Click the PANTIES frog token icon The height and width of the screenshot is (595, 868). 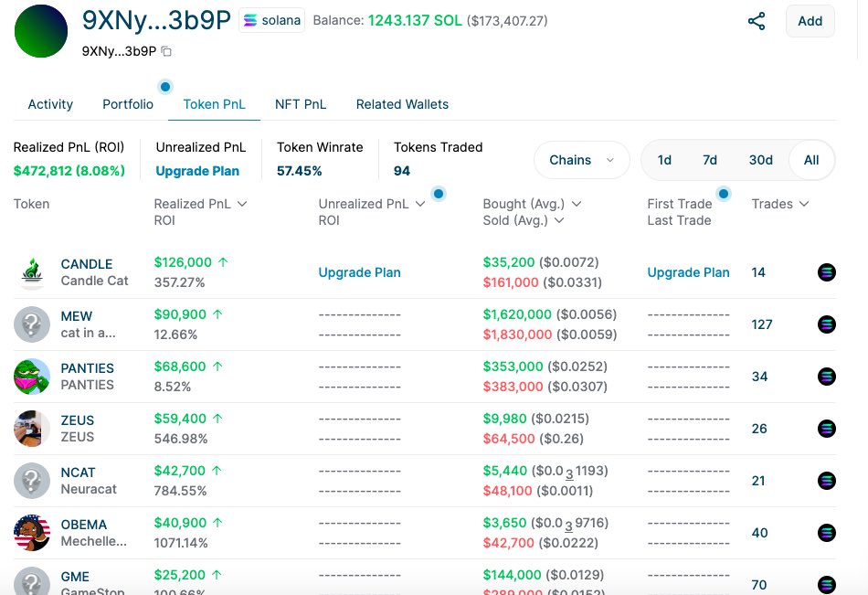pyautogui.click(x=32, y=377)
